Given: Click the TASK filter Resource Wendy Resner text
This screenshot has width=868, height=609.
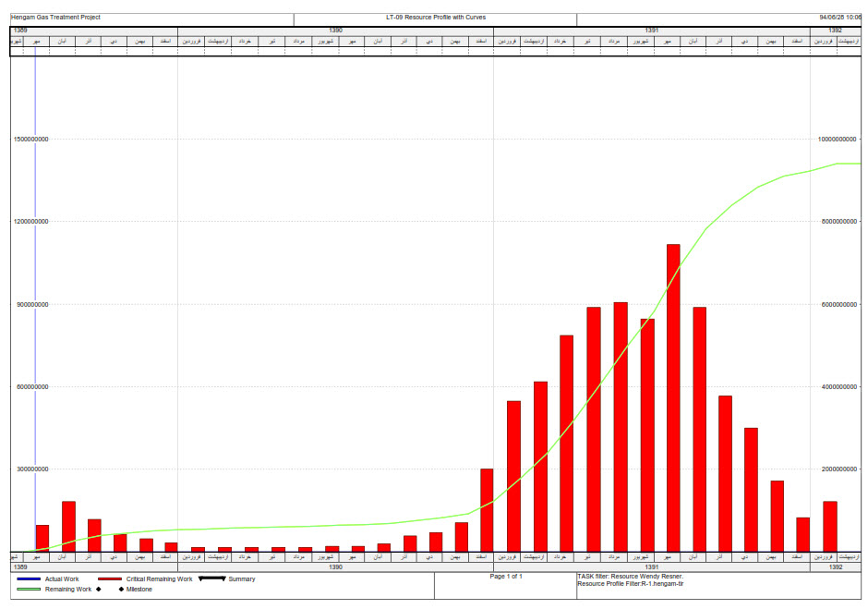Looking at the screenshot, I should click(630, 577).
